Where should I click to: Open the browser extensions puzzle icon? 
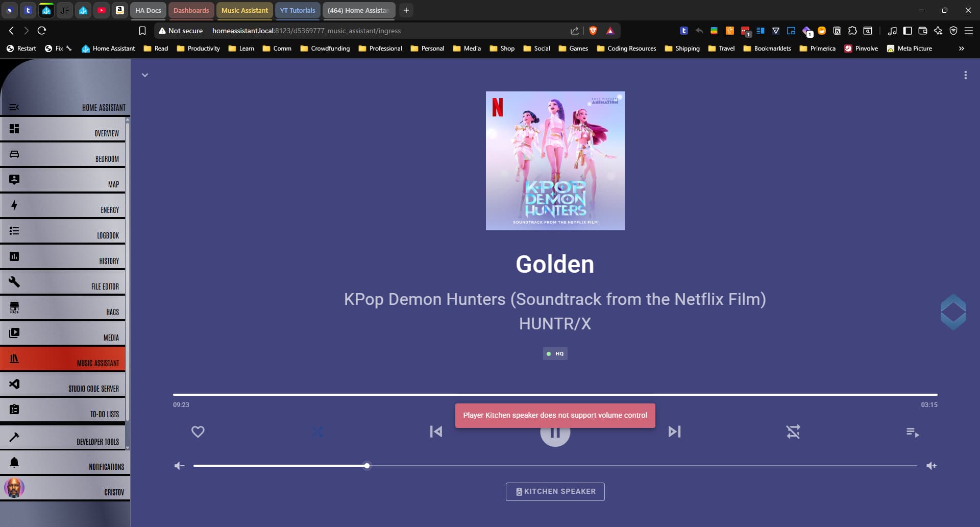(x=852, y=31)
